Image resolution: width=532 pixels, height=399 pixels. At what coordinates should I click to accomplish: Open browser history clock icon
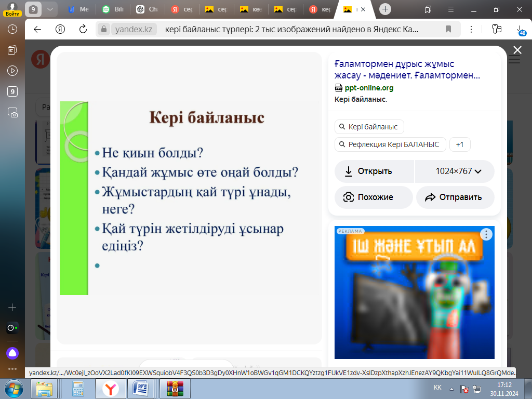click(x=12, y=29)
